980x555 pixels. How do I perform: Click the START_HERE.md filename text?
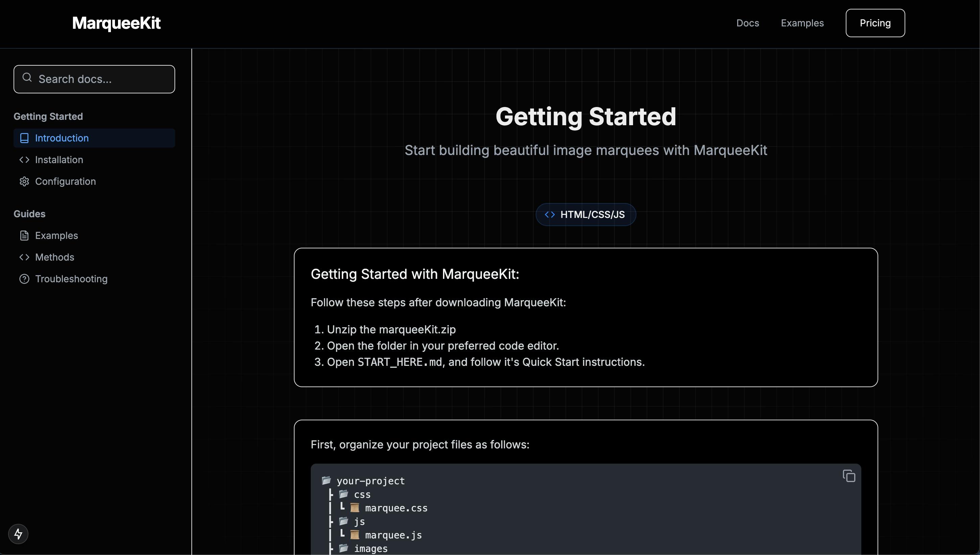[400, 362]
